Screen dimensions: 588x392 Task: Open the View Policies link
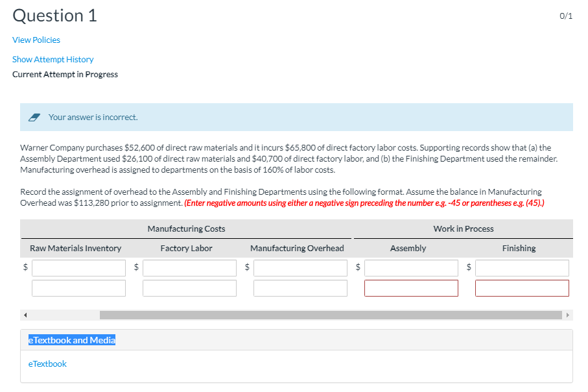click(36, 40)
